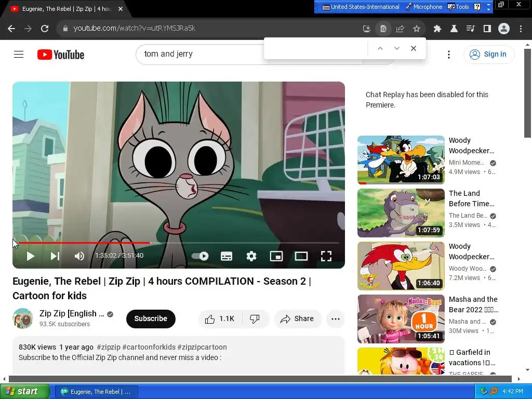Mute the video volume speaker icon
Viewport: 532px width, 399px height.
click(79, 256)
